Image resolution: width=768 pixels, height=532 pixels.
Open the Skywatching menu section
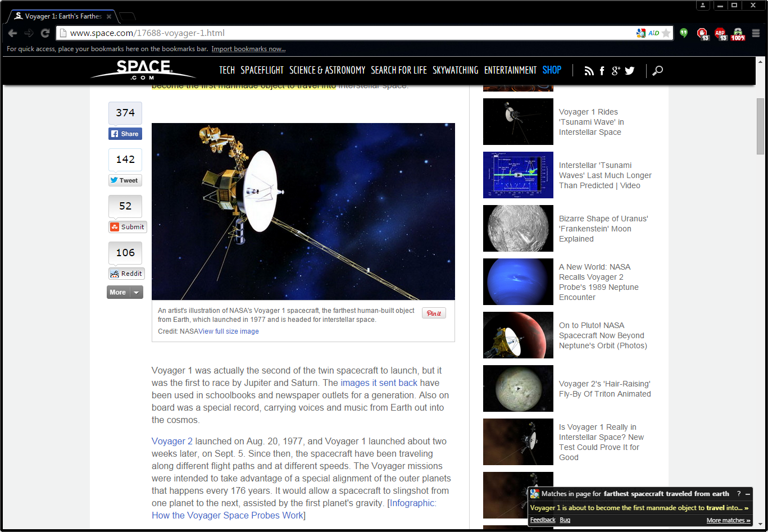[x=456, y=70]
